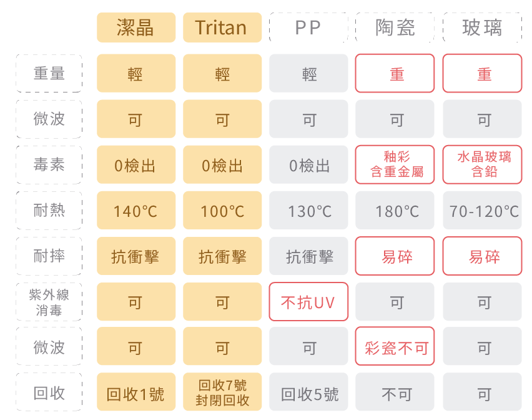Select the 回收7號 封閉回收 cell
Image resolution: width=532 pixels, height=420 pixels.
click(222, 393)
